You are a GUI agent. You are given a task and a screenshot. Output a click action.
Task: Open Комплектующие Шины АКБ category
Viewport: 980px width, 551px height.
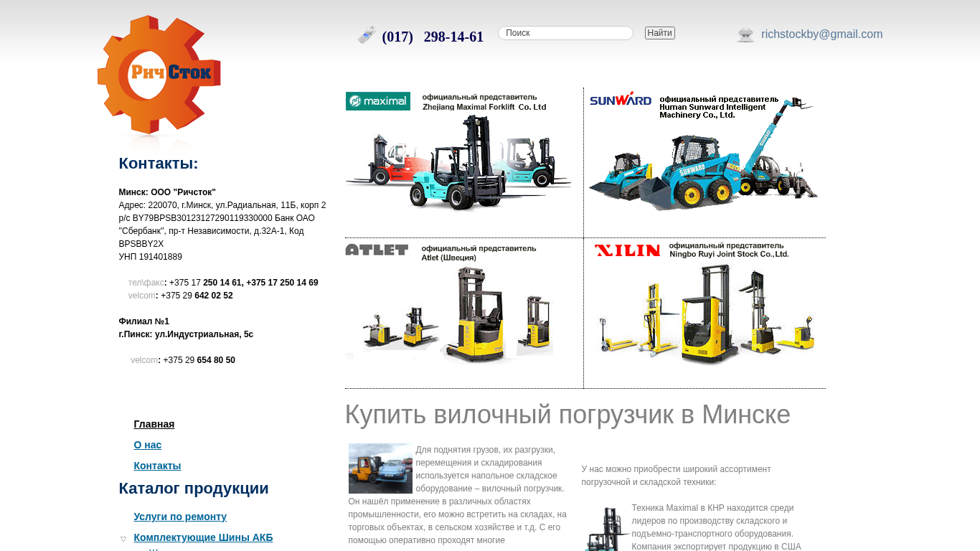tap(203, 537)
